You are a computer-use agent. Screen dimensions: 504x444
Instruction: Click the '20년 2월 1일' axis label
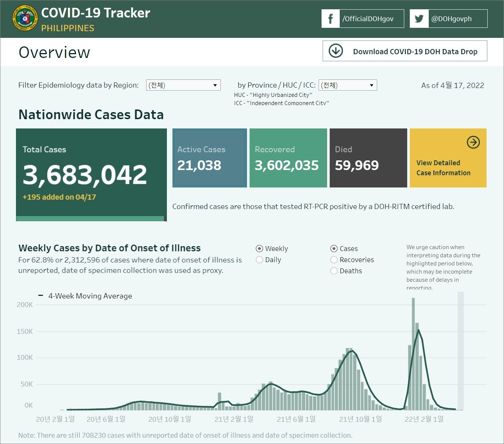pos(55,419)
